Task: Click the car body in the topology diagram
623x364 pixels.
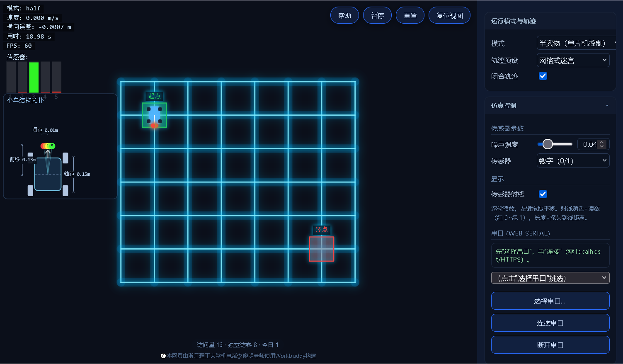Action: [x=48, y=174]
